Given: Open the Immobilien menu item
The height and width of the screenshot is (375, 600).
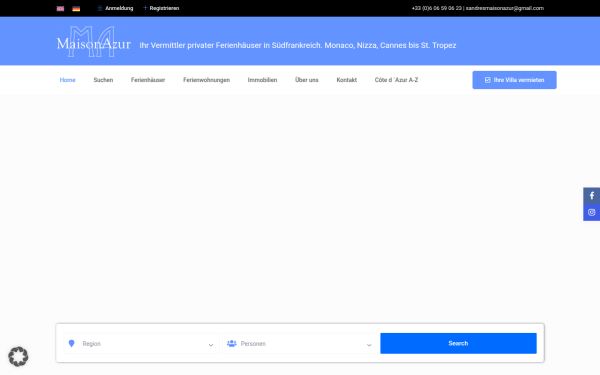Looking at the screenshot, I should (262, 80).
